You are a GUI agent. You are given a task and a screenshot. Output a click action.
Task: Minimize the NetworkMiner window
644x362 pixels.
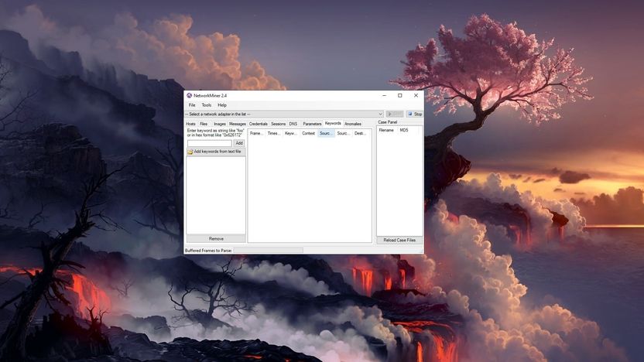coord(384,95)
